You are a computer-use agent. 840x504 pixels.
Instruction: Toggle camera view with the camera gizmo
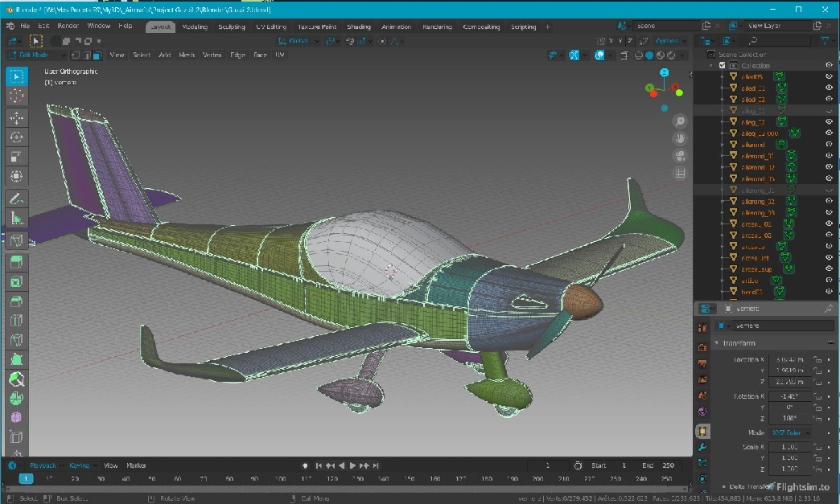[681, 156]
